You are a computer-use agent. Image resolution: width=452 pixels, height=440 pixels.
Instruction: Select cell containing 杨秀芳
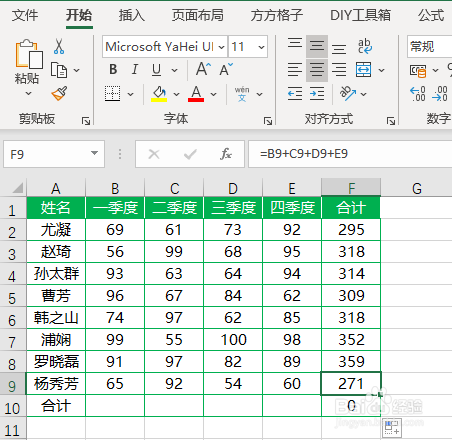(x=56, y=384)
